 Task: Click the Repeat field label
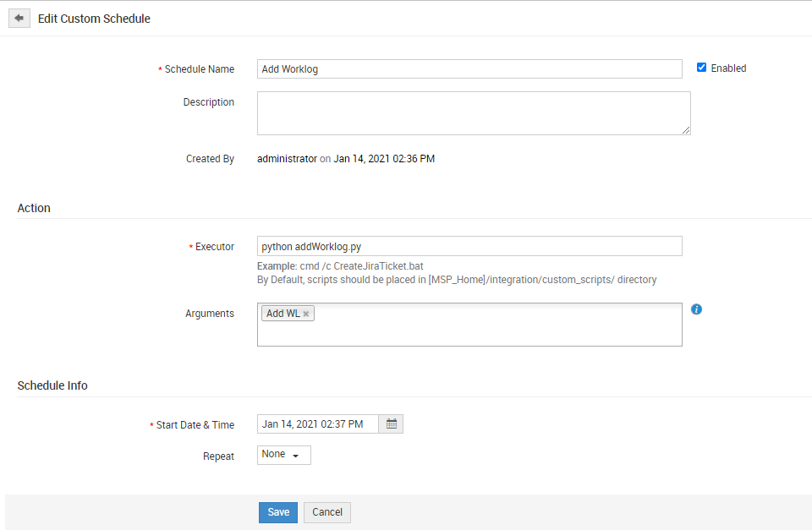218,456
